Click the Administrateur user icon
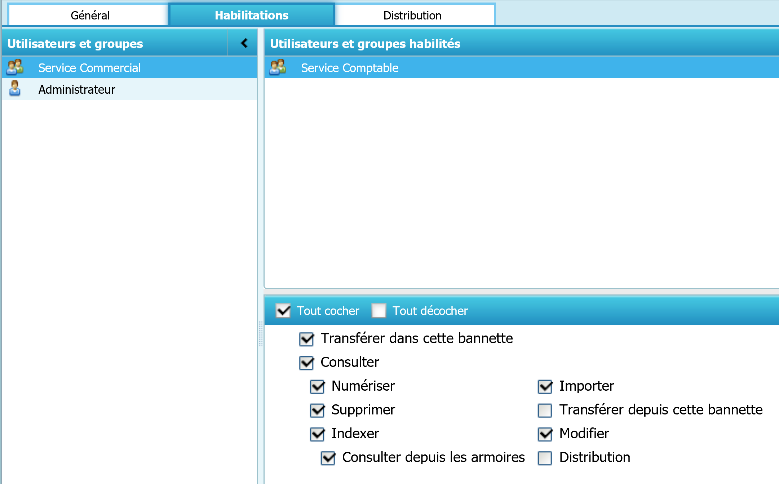Viewport: 779px width, 484px height. click(x=15, y=89)
